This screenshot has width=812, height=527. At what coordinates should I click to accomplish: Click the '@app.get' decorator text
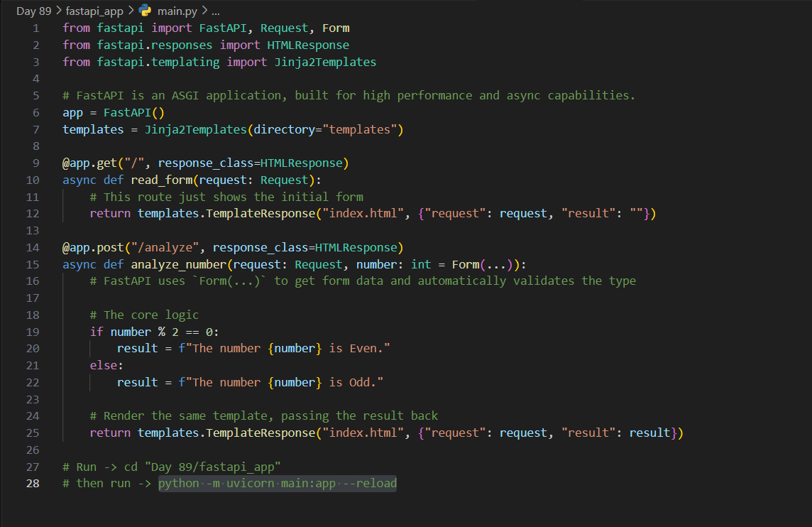coord(90,163)
